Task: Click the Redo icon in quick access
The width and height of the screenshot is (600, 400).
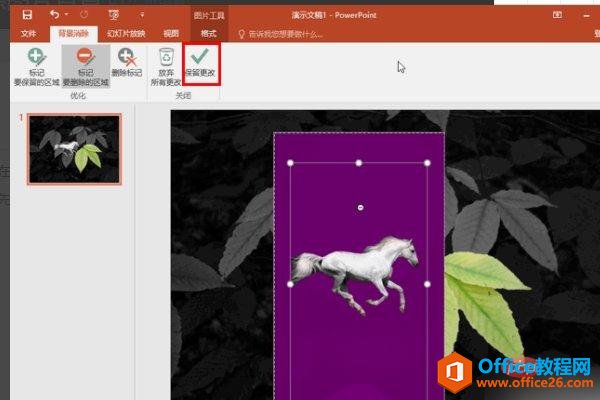Action: point(81,15)
